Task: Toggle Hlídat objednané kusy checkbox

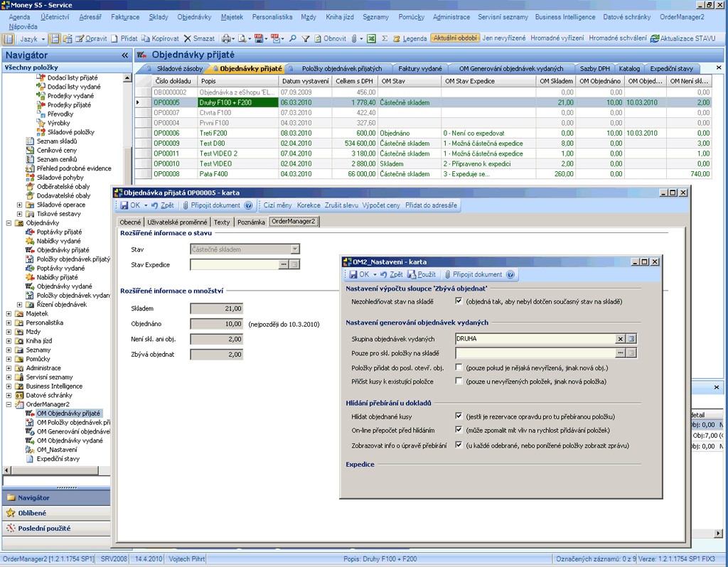Action: point(459,416)
